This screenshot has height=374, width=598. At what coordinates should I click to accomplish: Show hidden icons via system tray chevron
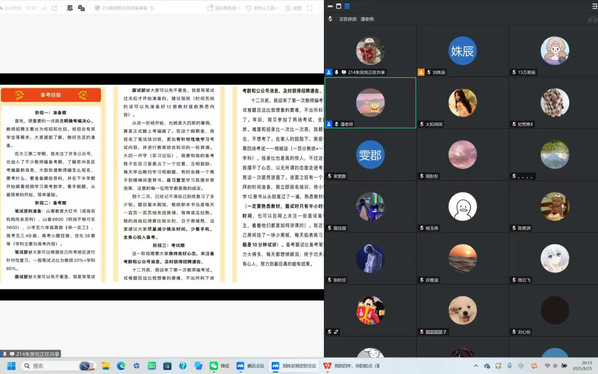(x=476, y=366)
